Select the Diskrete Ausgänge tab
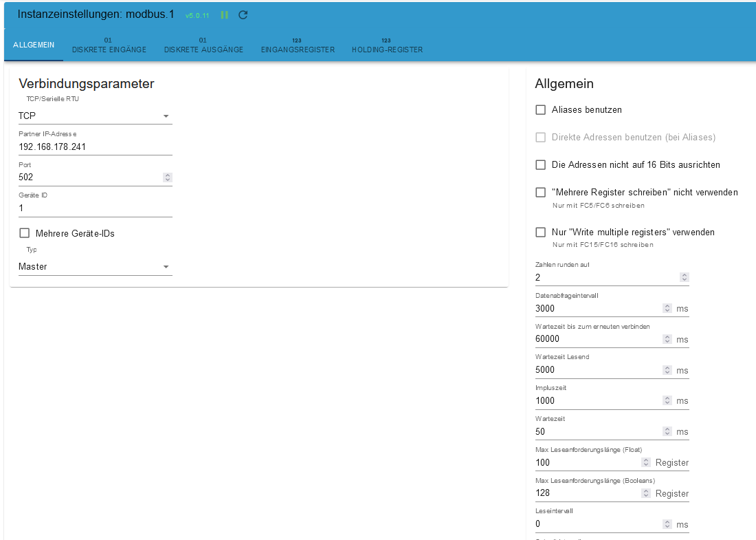Image resolution: width=756 pixels, height=540 pixels. tap(203, 46)
